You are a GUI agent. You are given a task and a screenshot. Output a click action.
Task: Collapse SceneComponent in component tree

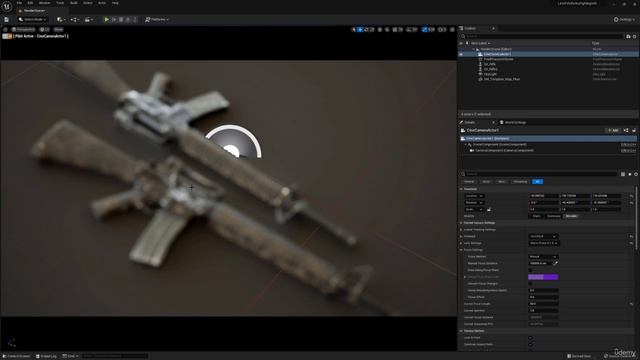(x=465, y=144)
